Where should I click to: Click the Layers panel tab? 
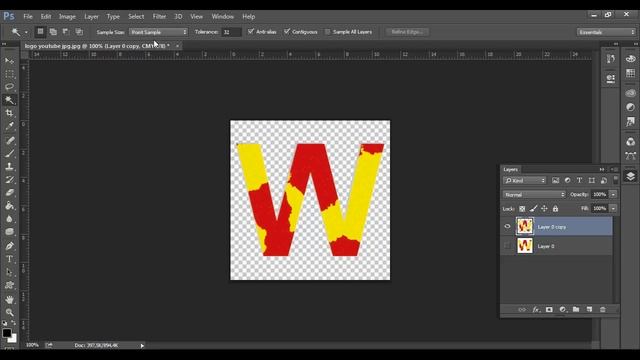511,169
